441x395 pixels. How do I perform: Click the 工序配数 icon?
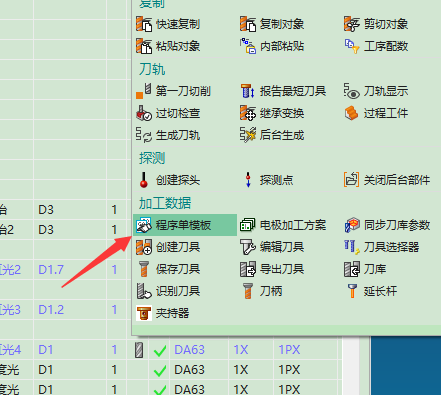(352, 46)
